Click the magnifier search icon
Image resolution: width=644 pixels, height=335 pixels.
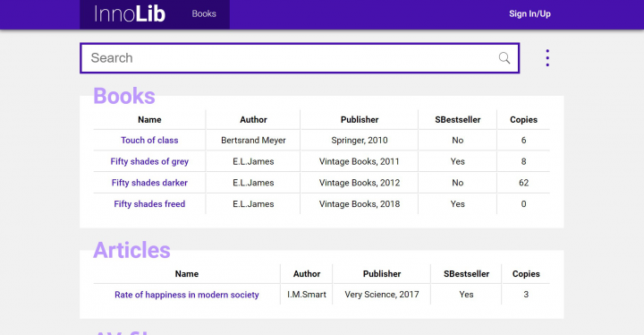[504, 58]
